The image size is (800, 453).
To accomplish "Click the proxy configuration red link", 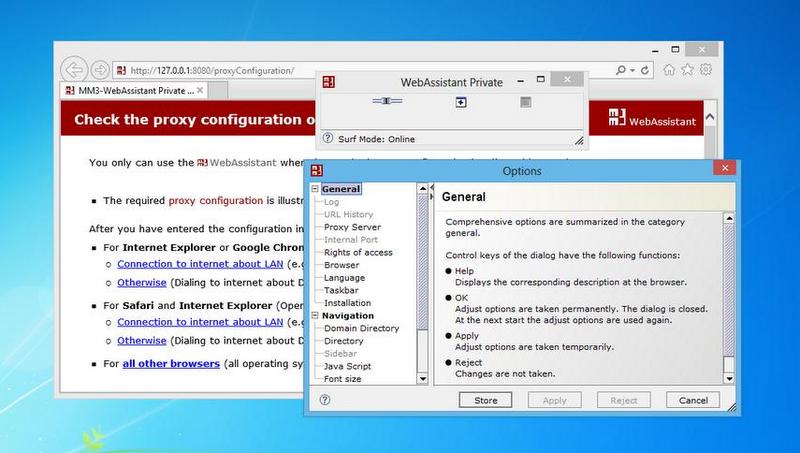I will click(x=216, y=200).
